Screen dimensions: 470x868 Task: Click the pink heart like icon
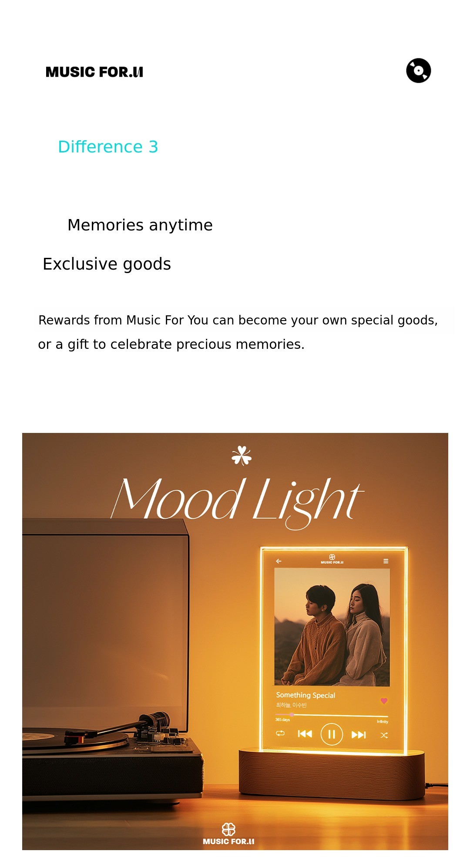coord(384,701)
